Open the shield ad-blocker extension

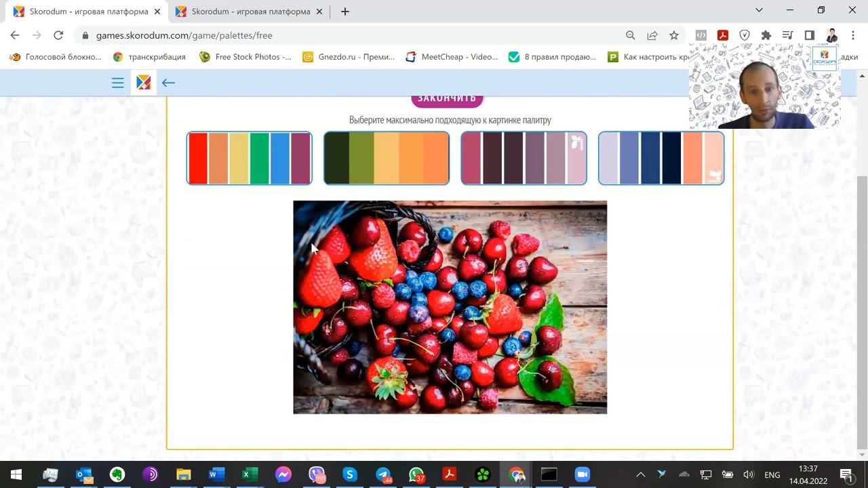point(745,35)
